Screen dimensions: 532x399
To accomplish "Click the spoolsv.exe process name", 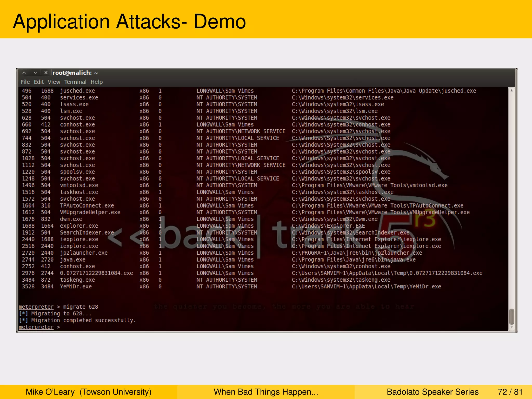I will [77, 172].
